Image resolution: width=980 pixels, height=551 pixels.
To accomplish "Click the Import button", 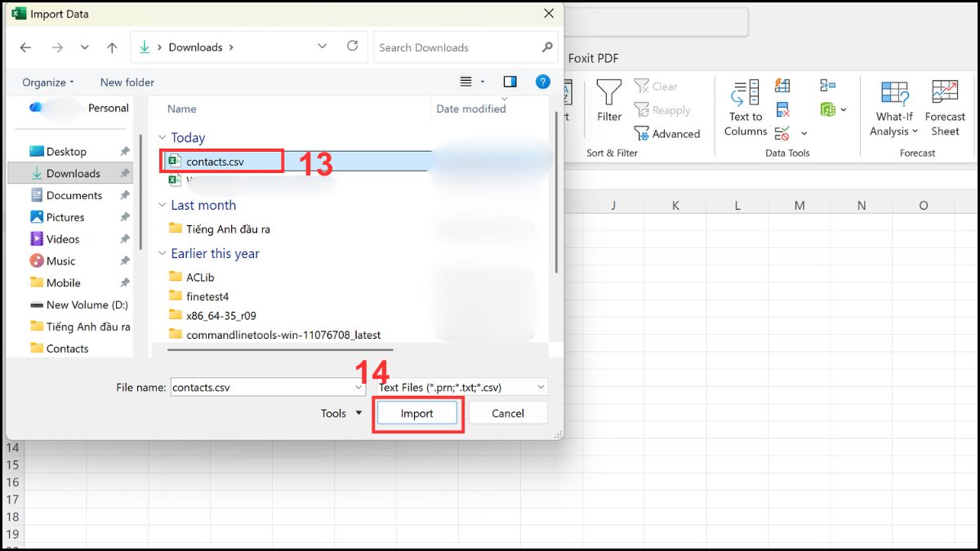I will 416,413.
